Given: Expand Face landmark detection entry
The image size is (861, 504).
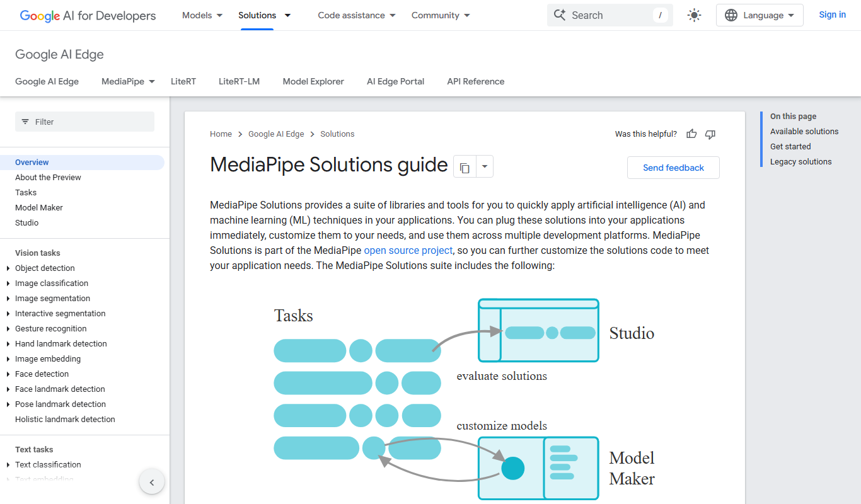Looking at the screenshot, I should (x=8, y=389).
